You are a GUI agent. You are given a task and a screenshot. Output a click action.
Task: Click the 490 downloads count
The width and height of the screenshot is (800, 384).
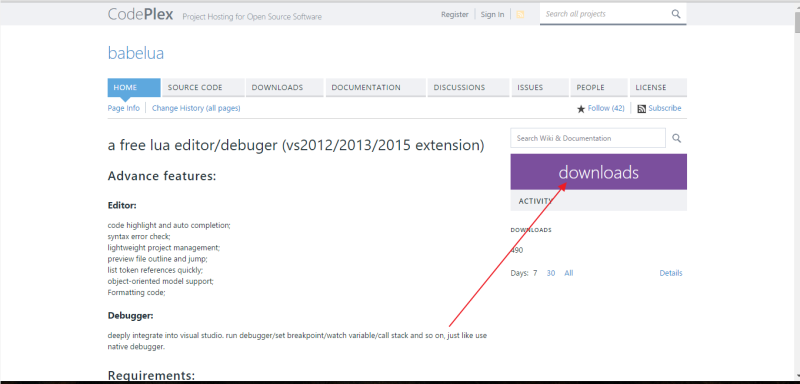point(517,250)
